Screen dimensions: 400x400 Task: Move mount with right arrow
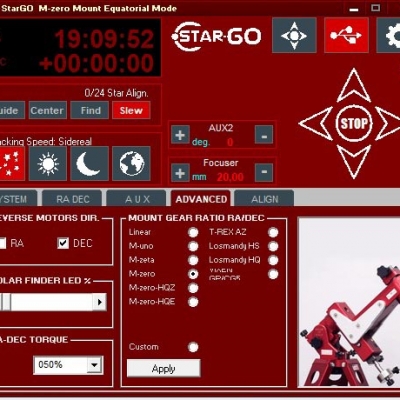[x=389, y=123]
